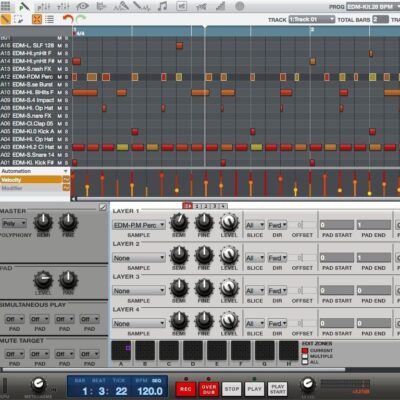Image resolution: width=400 pixels, height=400 pixels.
Task: Open the boxed MIDI control icon
Action: 182,6
